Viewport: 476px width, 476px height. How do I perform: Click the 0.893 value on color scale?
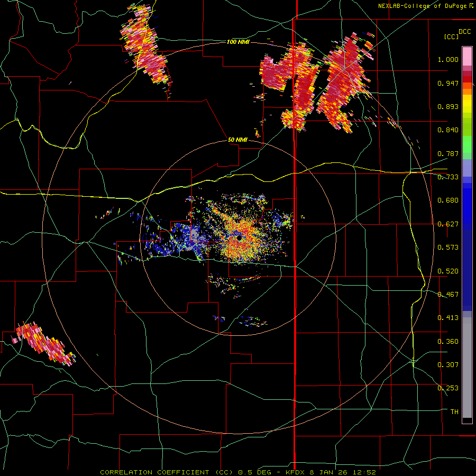[448, 106]
